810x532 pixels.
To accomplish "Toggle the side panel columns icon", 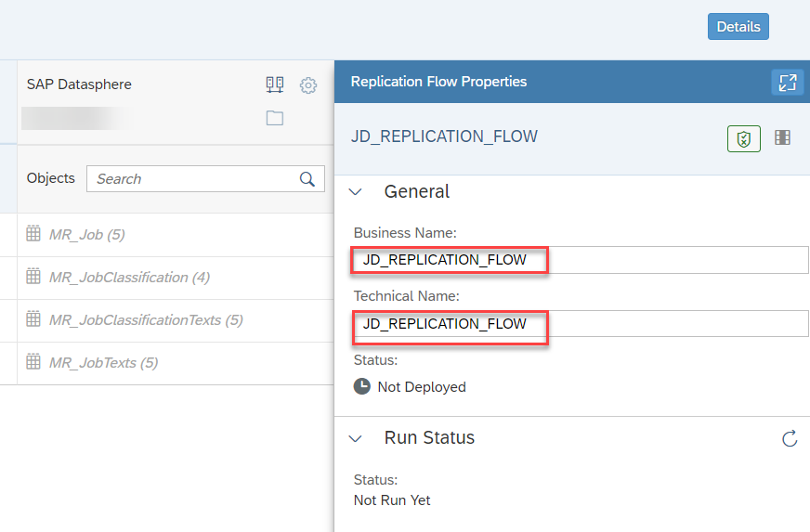I will 783,137.
